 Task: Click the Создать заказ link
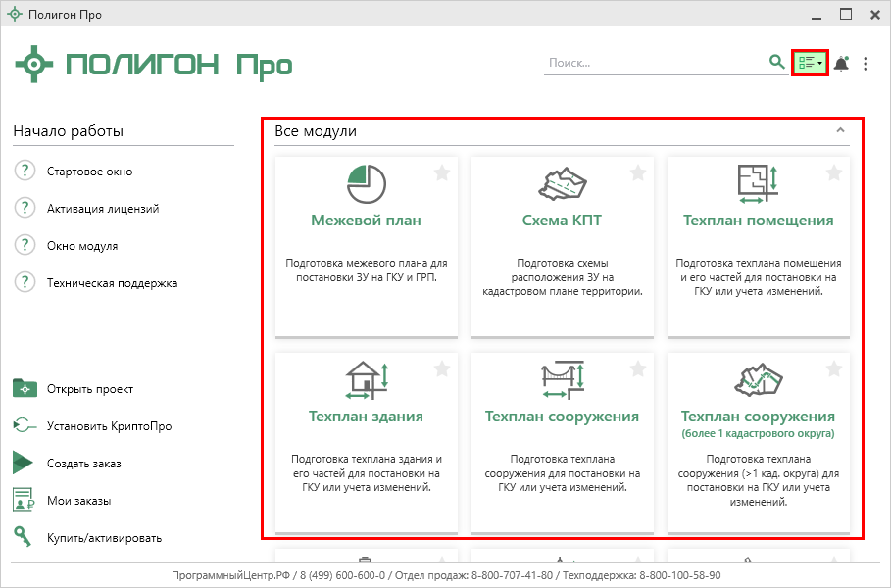pyautogui.click(x=83, y=464)
